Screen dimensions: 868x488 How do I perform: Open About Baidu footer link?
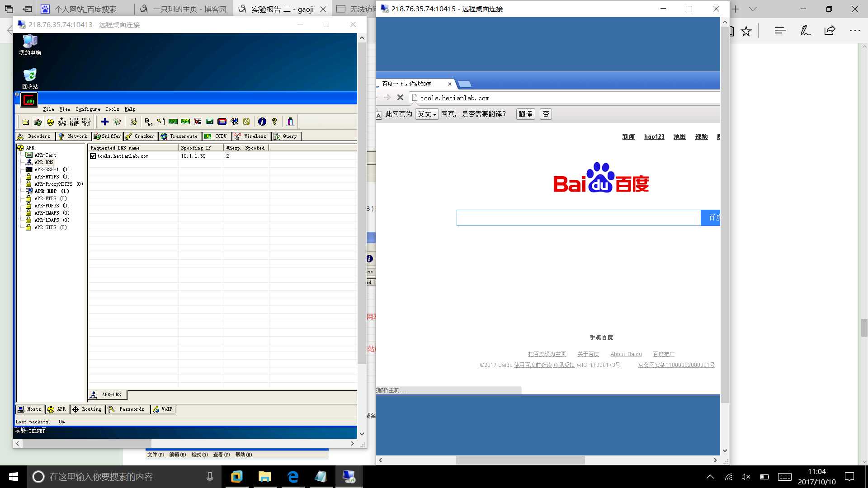(626, 354)
